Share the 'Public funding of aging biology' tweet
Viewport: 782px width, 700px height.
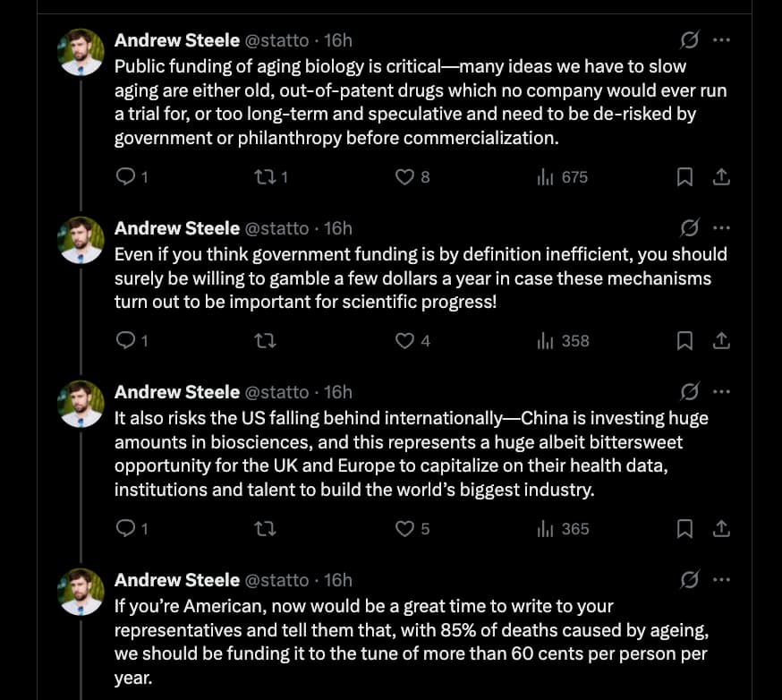pyautogui.click(x=720, y=177)
